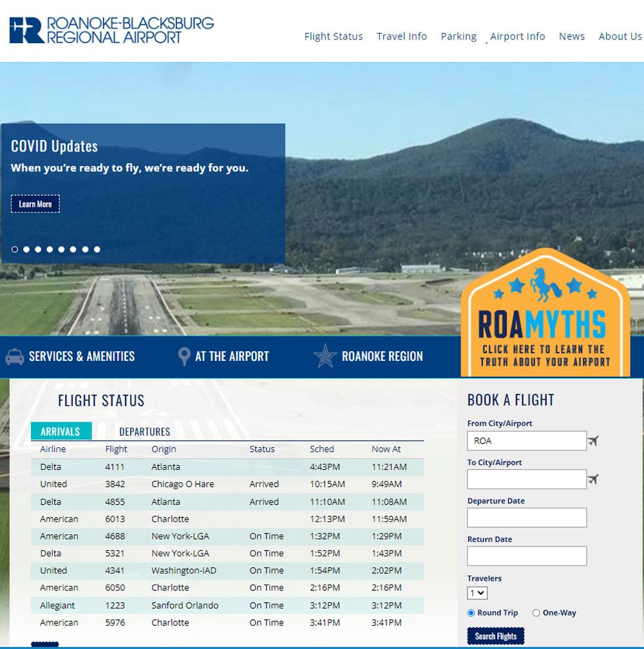Click flight 4688 New York-LGA row
The height and width of the screenshot is (649, 644).
click(227, 536)
